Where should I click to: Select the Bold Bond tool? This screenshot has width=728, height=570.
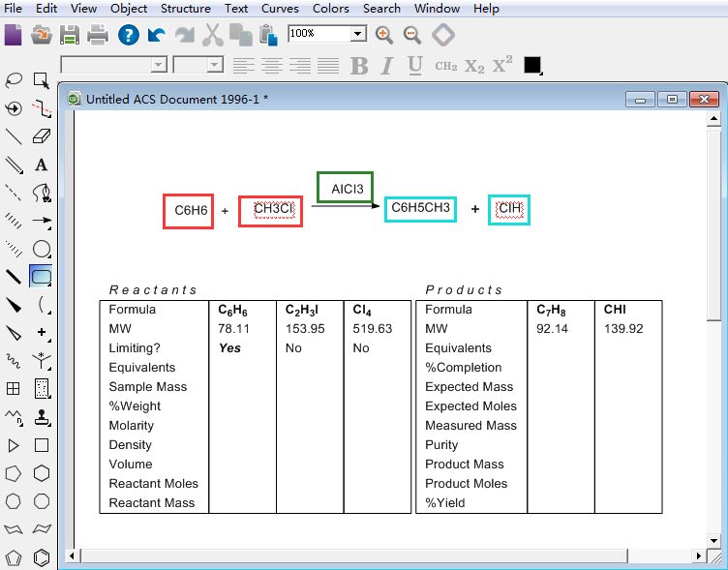click(14, 277)
